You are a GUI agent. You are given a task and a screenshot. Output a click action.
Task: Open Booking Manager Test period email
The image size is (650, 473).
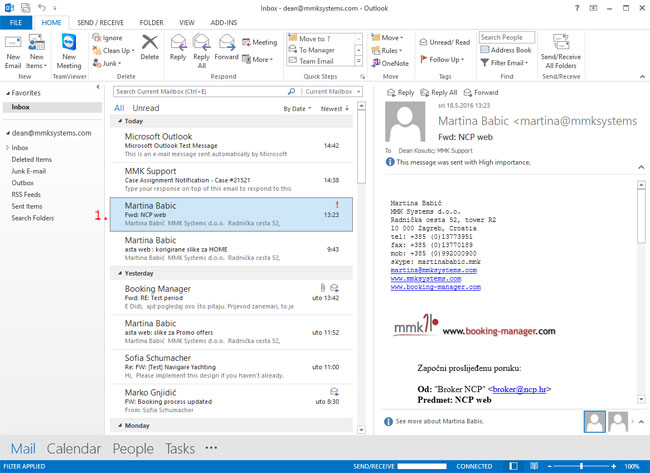click(x=231, y=297)
